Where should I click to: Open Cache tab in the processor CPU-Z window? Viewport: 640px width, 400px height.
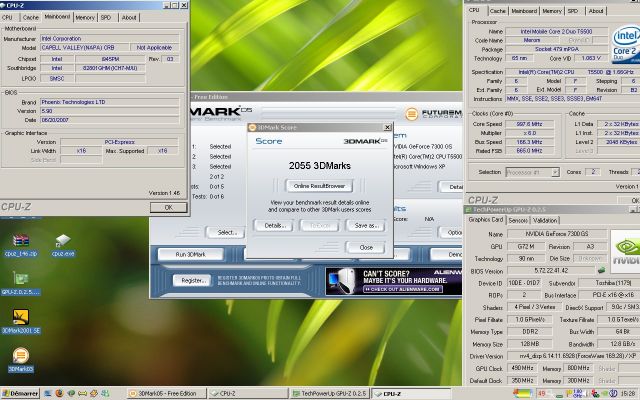[x=498, y=11]
